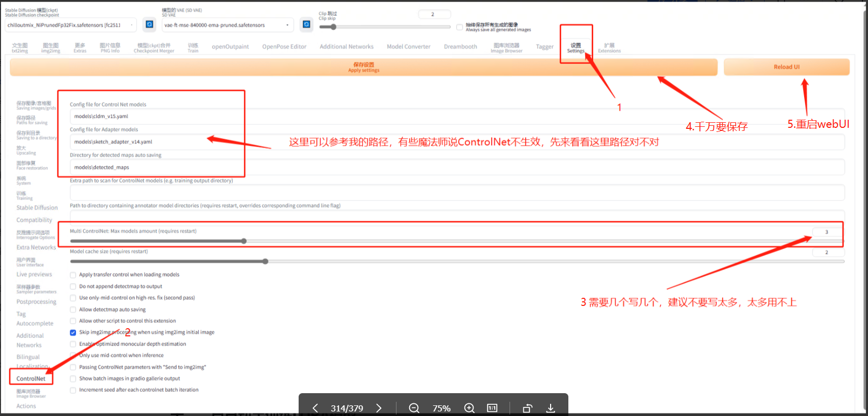
Task: Click the Multi ControlNet max models slider
Action: point(243,241)
